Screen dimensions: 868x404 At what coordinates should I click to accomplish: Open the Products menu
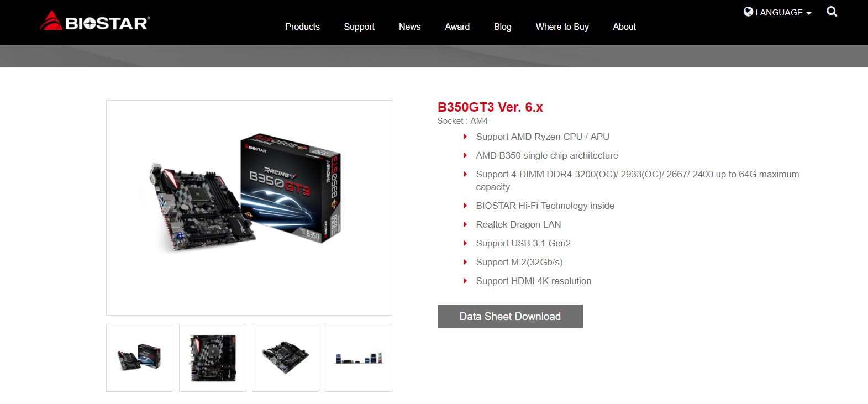click(302, 27)
